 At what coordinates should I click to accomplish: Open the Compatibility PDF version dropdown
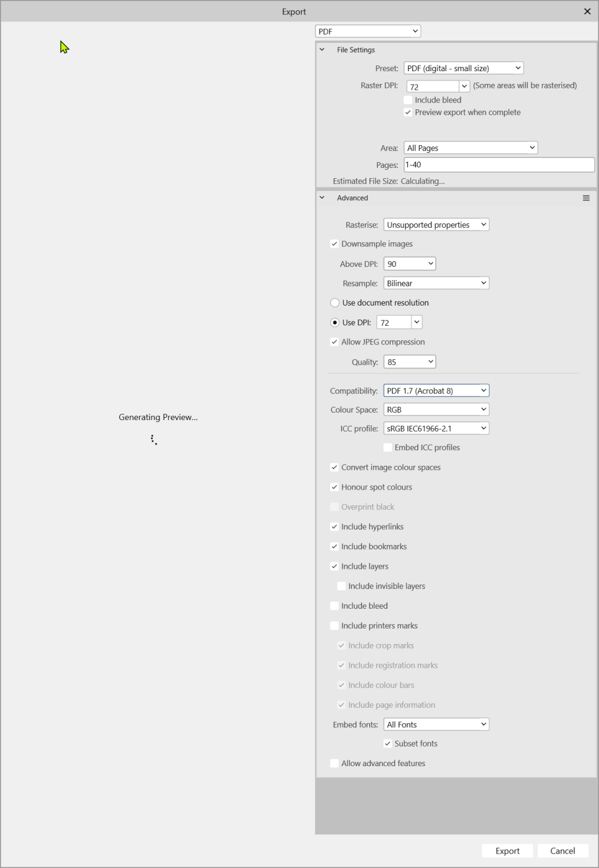click(x=436, y=391)
